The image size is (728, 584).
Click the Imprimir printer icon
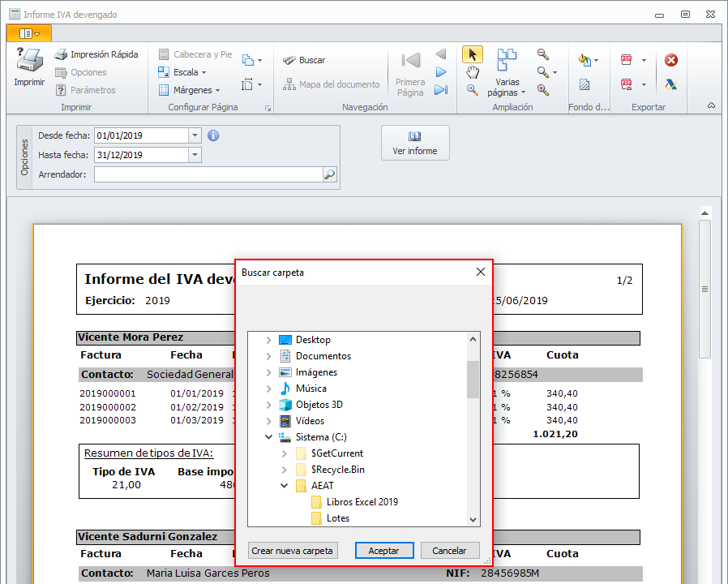click(x=29, y=62)
